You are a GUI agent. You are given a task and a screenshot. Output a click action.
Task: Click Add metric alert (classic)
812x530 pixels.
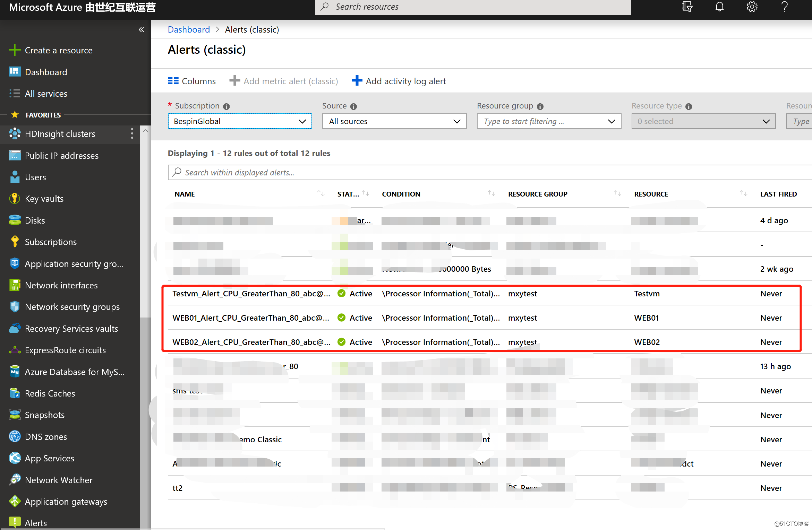click(x=284, y=81)
